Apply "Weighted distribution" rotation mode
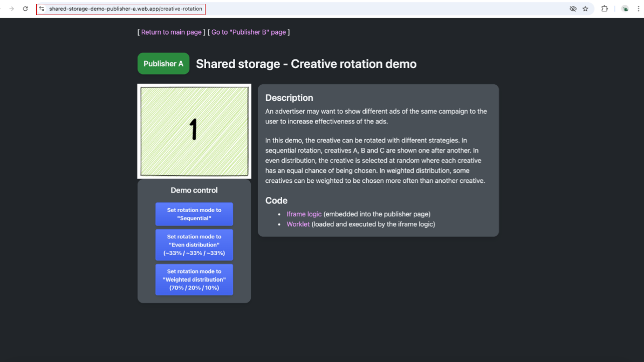Viewport: 644px width, 362px height. pyautogui.click(x=194, y=279)
